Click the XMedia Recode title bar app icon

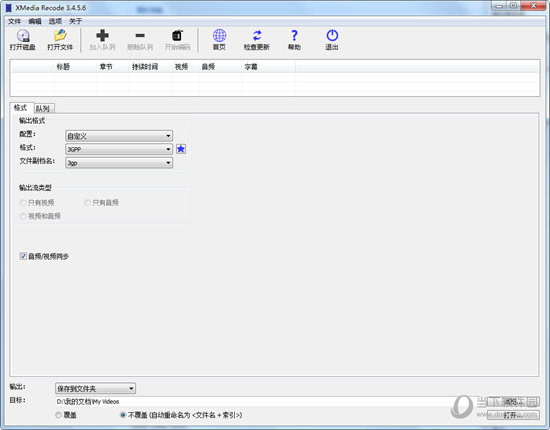point(9,8)
